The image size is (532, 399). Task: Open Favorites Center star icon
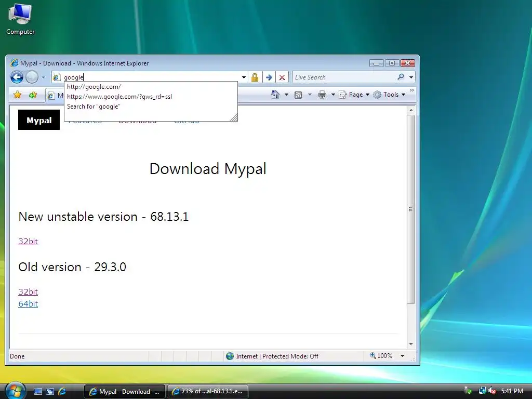(17, 95)
